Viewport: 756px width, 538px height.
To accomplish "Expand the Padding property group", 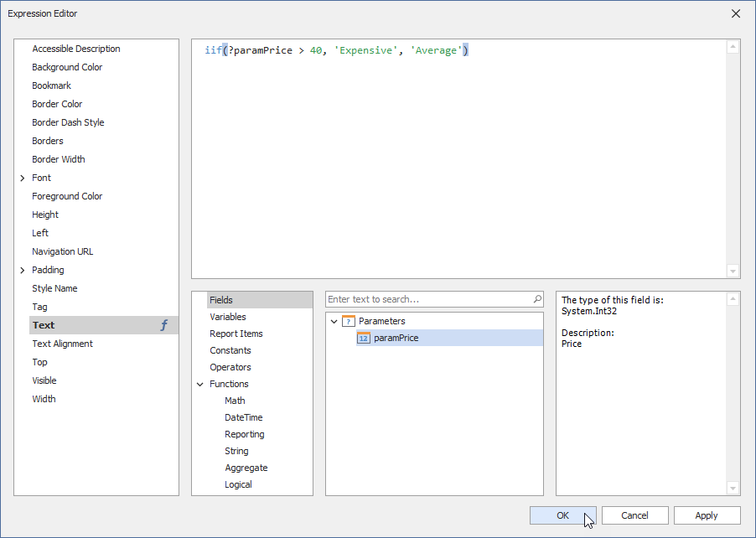I will (23, 270).
